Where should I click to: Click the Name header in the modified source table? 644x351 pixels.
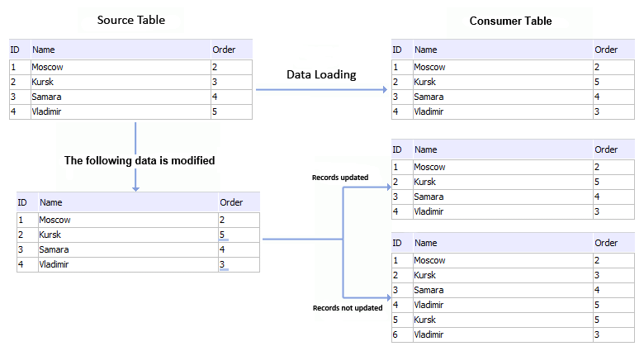coord(50,202)
